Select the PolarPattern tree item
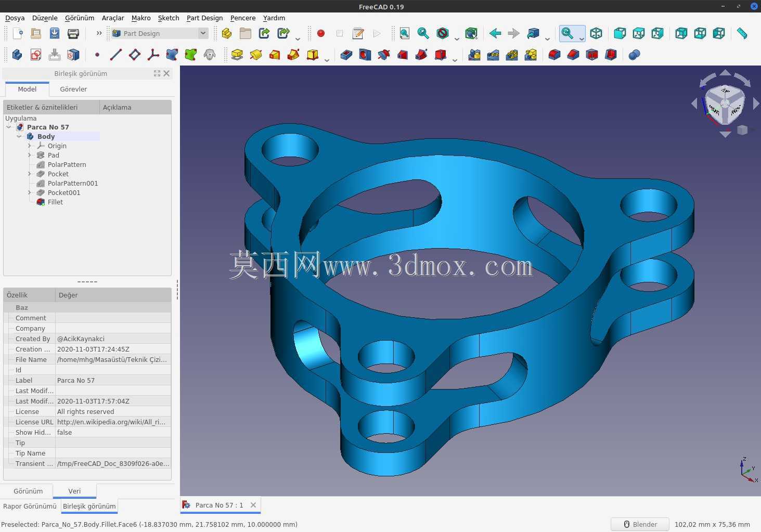This screenshot has height=532, width=761. [x=67, y=164]
